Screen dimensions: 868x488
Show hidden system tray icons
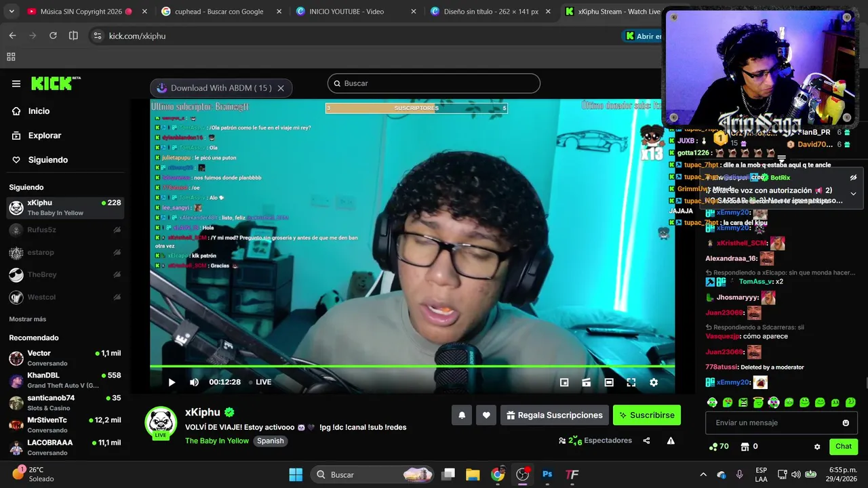[703, 474]
